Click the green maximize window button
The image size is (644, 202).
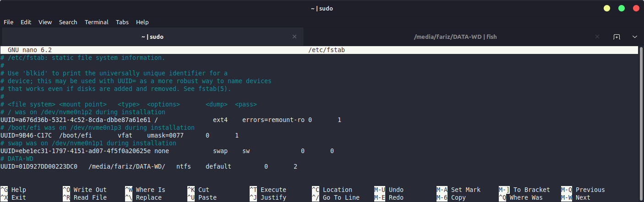(x=622, y=8)
